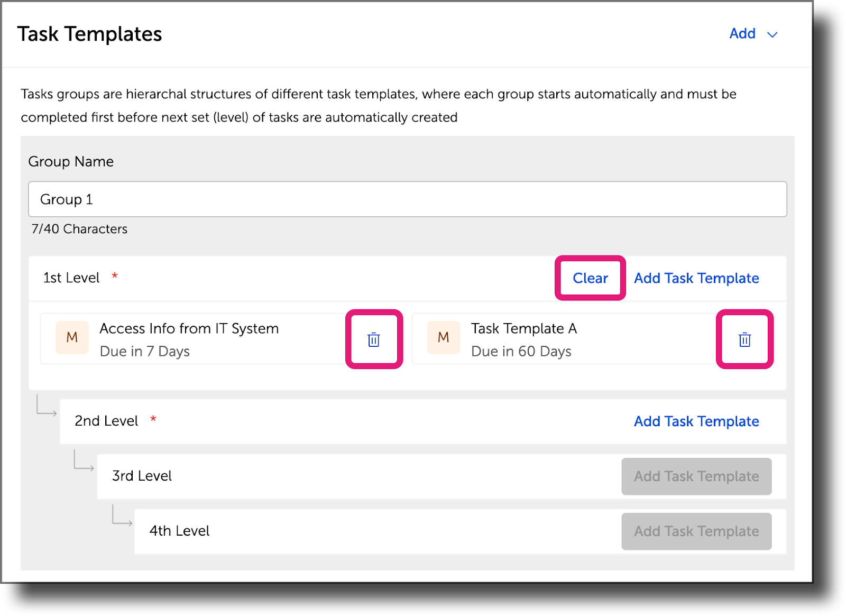
Task: Click the hierarchy arrow beside 4th Level
Action: (122, 516)
